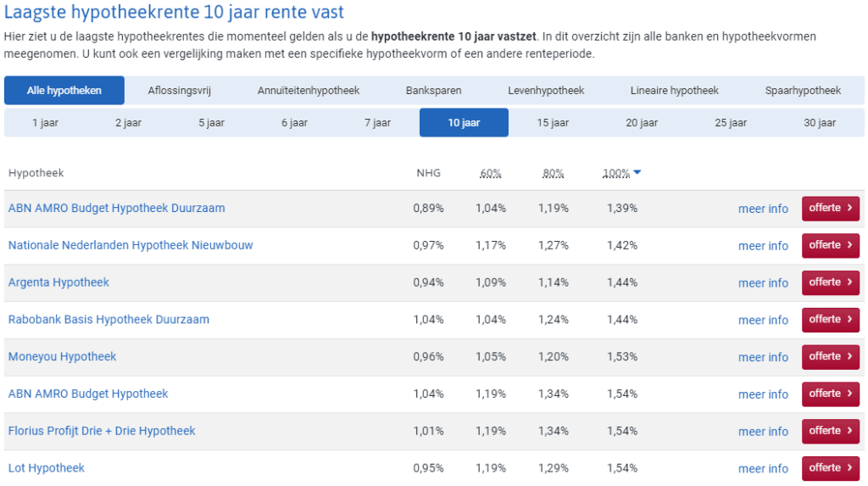Click the 1,14% rate for Argenta
The width and height of the screenshot is (868, 486).
(x=553, y=282)
